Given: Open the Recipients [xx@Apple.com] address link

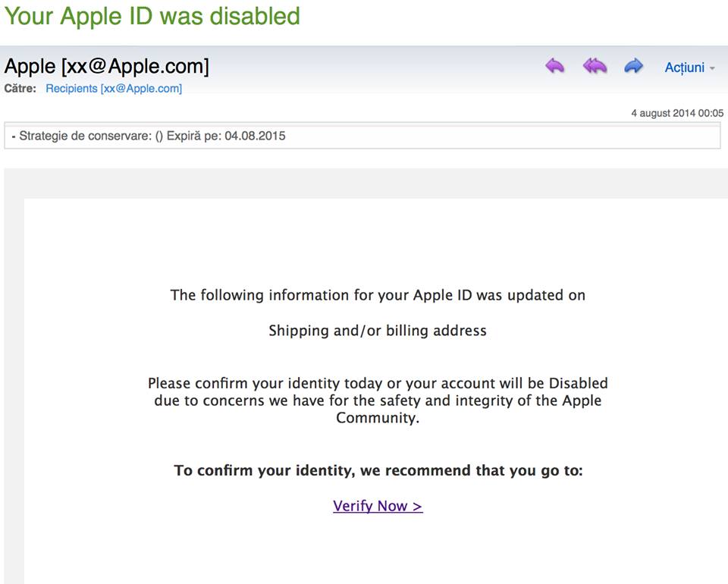Looking at the screenshot, I should tap(114, 89).
